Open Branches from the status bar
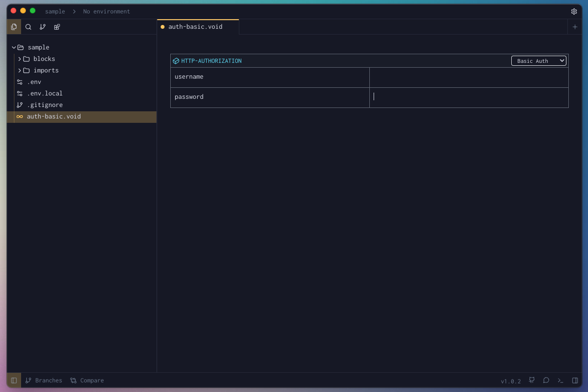This screenshot has height=392, width=588. click(x=44, y=380)
